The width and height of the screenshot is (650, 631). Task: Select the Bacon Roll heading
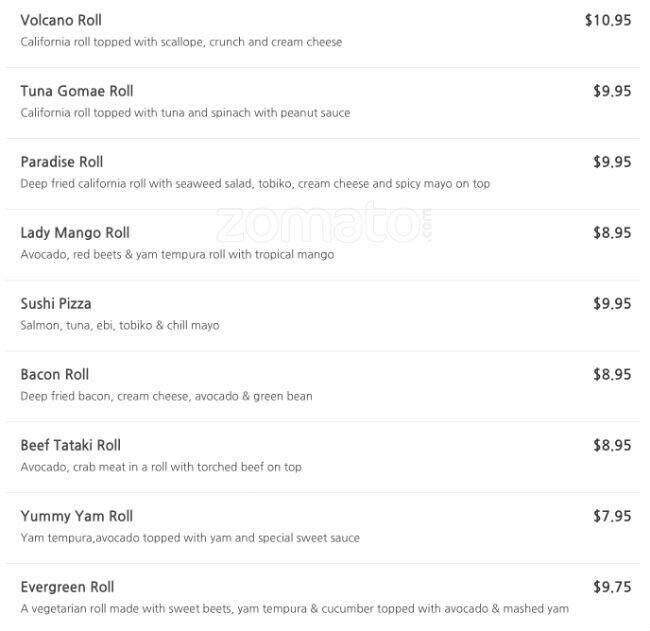[55, 375]
